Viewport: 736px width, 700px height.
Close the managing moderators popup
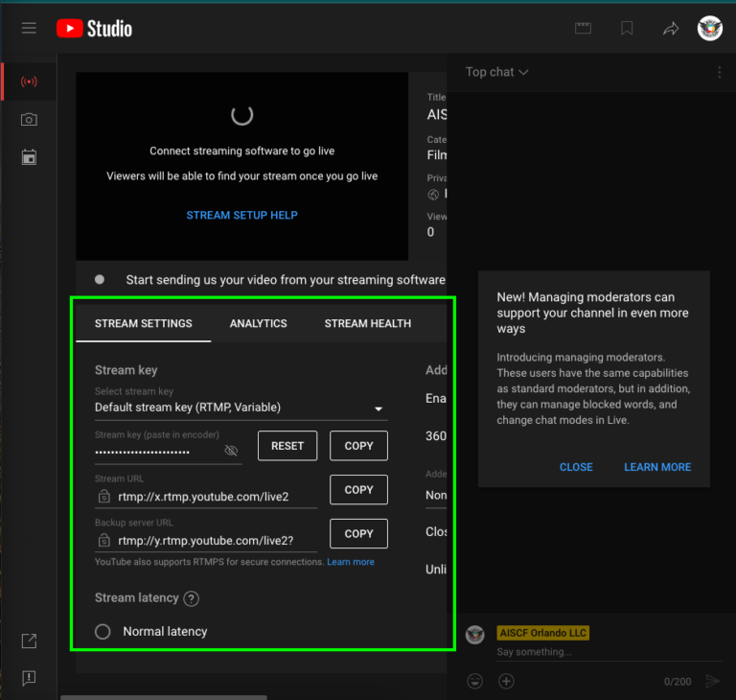[x=576, y=467]
